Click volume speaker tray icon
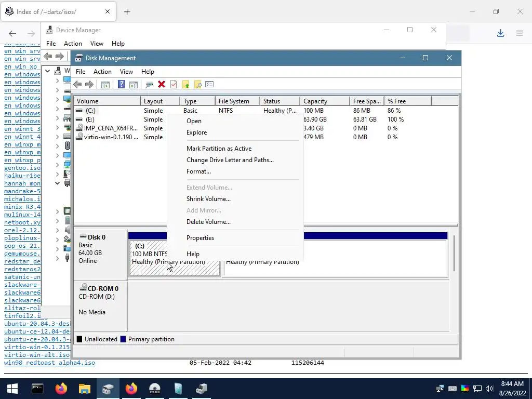Image resolution: width=532 pixels, height=399 pixels. coord(489,389)
